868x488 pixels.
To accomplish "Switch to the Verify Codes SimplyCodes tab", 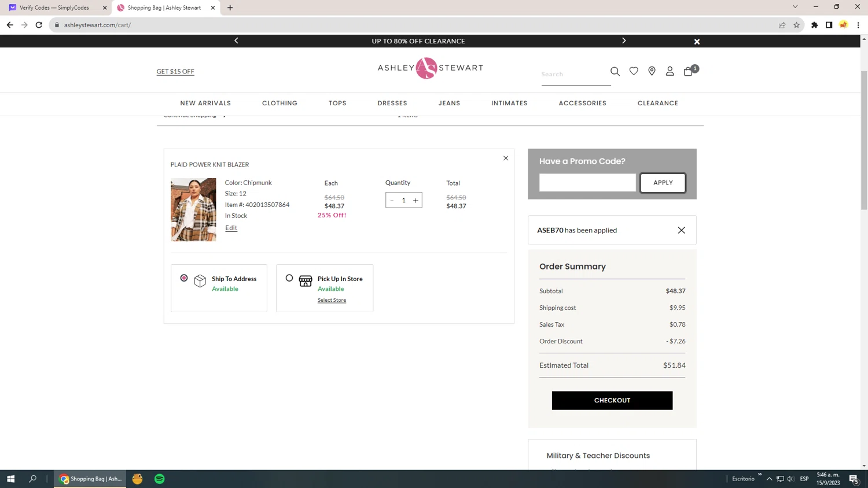I will [x=55, y=8].
